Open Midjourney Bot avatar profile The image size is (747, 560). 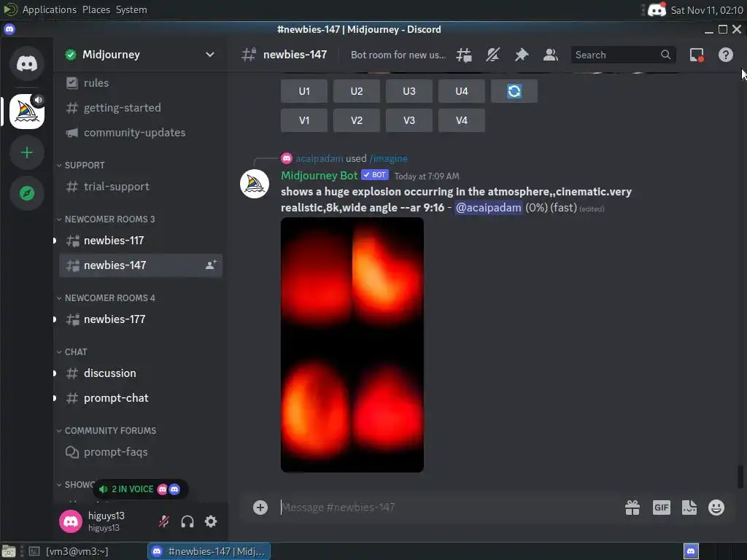coord(255,184)
